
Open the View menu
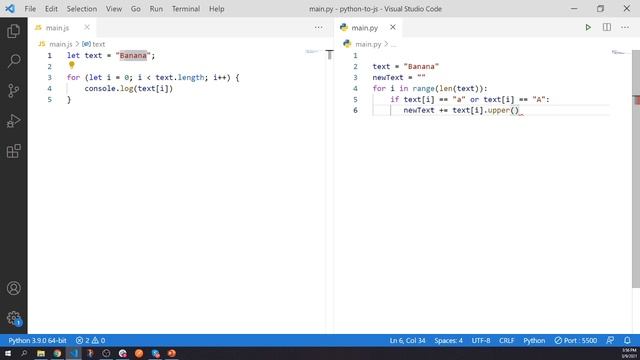pos(114,9)
